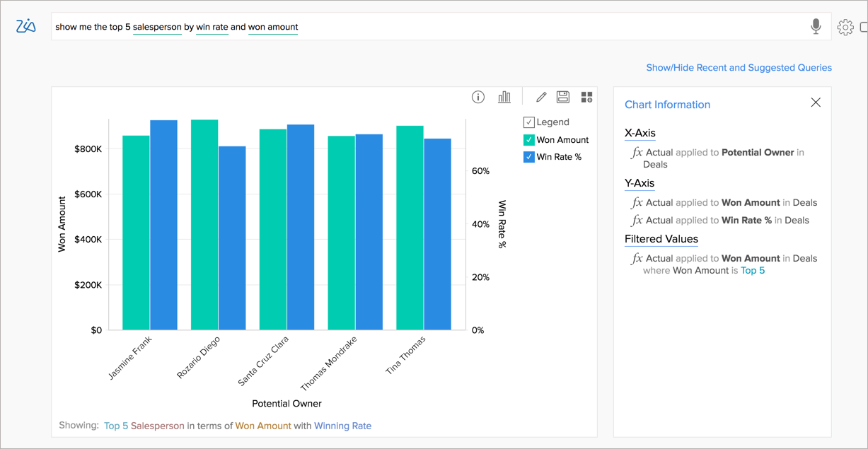Toggle the Legend checkbox
Screen dimensions: 868x449
tap(528, 122)
